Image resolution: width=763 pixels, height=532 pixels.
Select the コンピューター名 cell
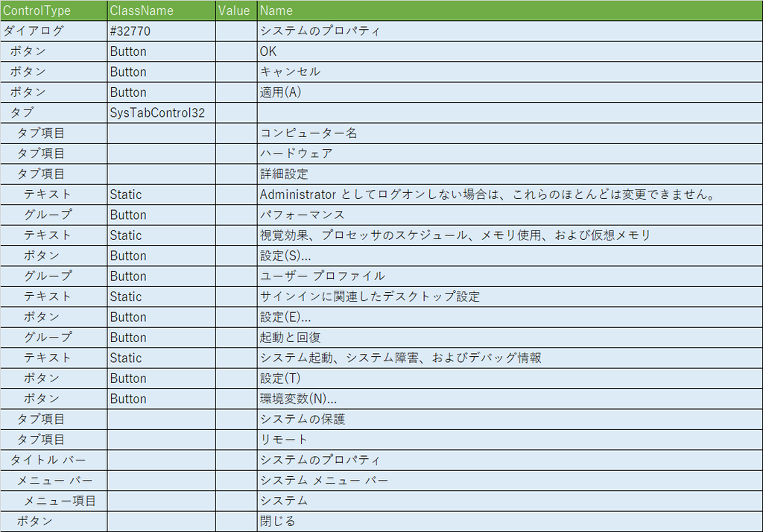(x=510, y=133)
